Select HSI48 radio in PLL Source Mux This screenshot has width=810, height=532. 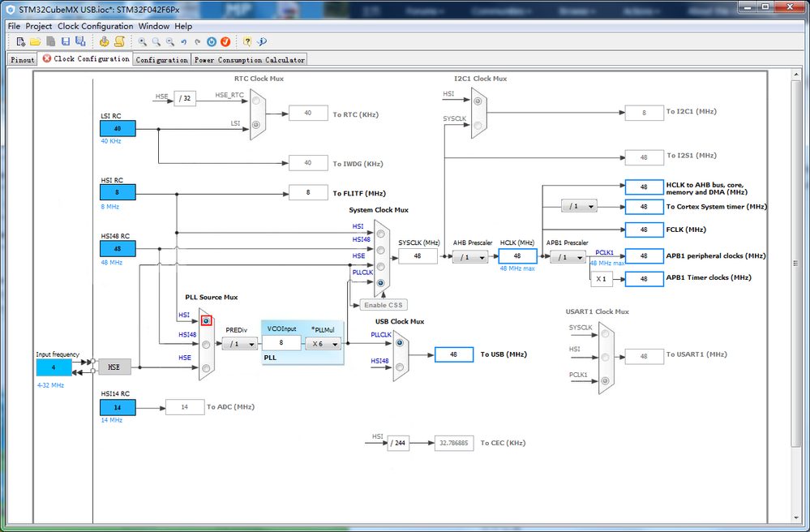pos(206,345)
